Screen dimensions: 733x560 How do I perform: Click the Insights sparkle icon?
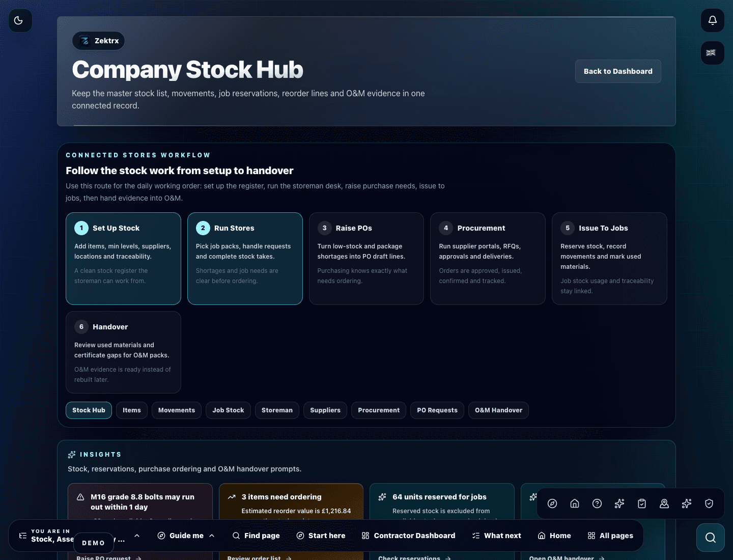click(72, 455)
